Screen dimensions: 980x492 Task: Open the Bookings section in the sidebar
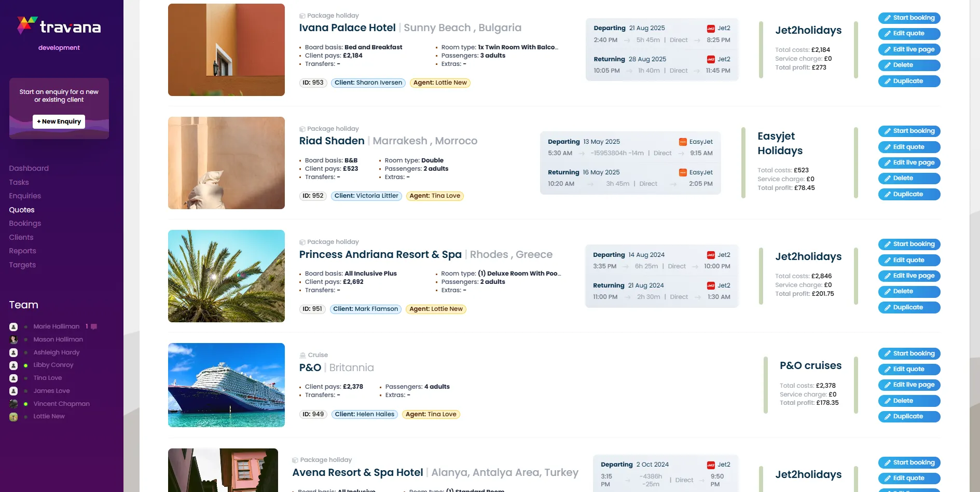(x=24, y=223)
